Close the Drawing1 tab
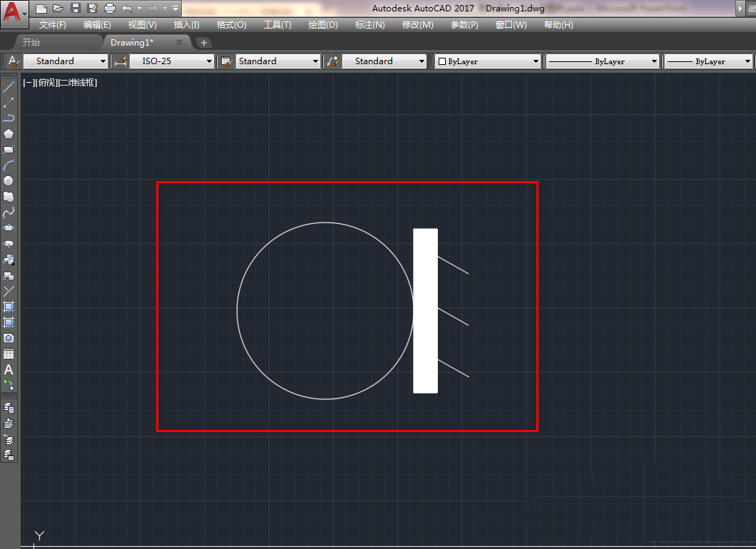Image resolution: width=756 pixels, height=549 pixels. [x=180, y=42]
